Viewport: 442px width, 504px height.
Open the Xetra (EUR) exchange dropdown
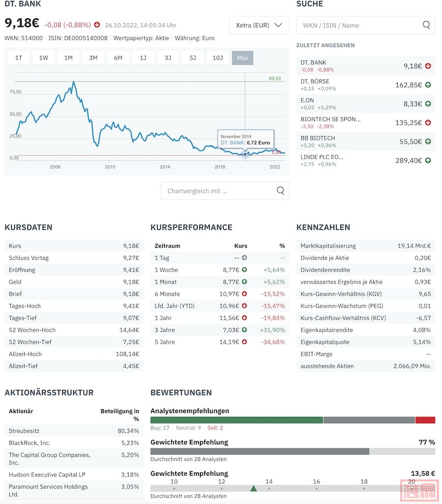(259, 25)
